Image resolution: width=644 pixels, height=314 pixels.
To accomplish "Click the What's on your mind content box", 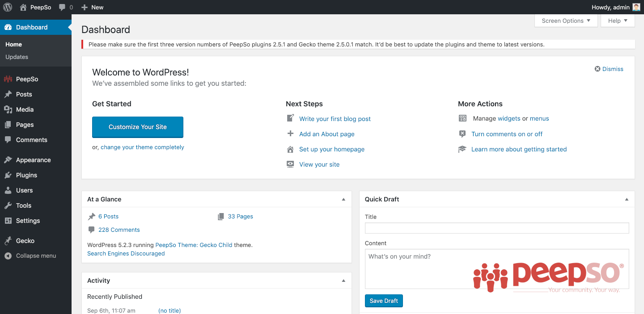I will click(x=497, y=269).
